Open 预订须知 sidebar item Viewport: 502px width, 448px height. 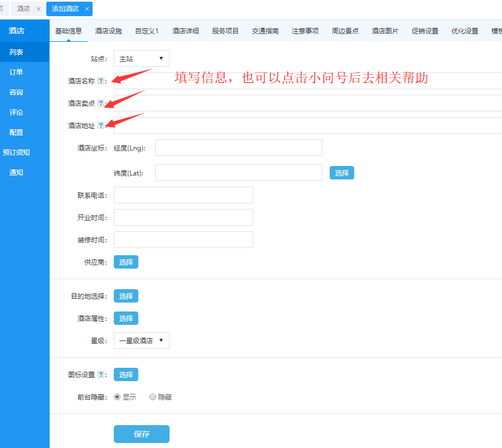click(x=16, y=153)
